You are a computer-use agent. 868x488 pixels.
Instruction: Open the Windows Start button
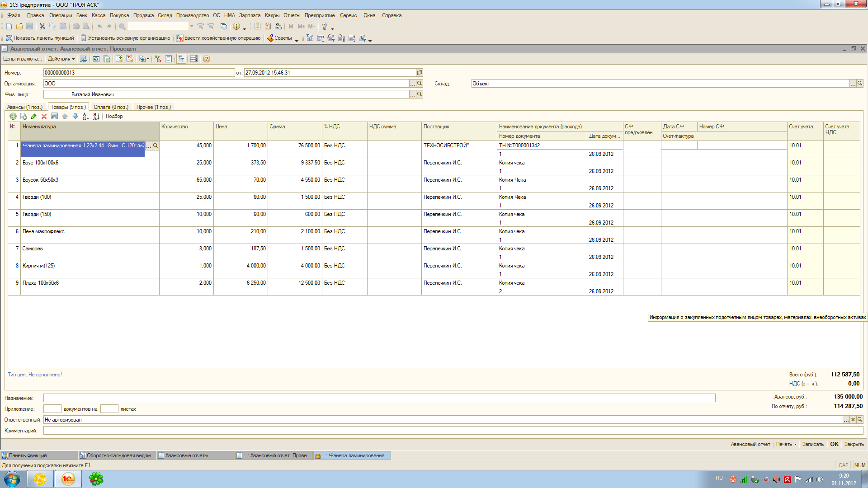click(x=12, y=479)
